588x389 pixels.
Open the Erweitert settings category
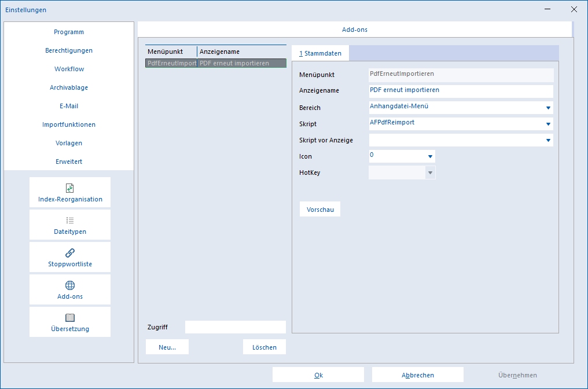(69, 162)
